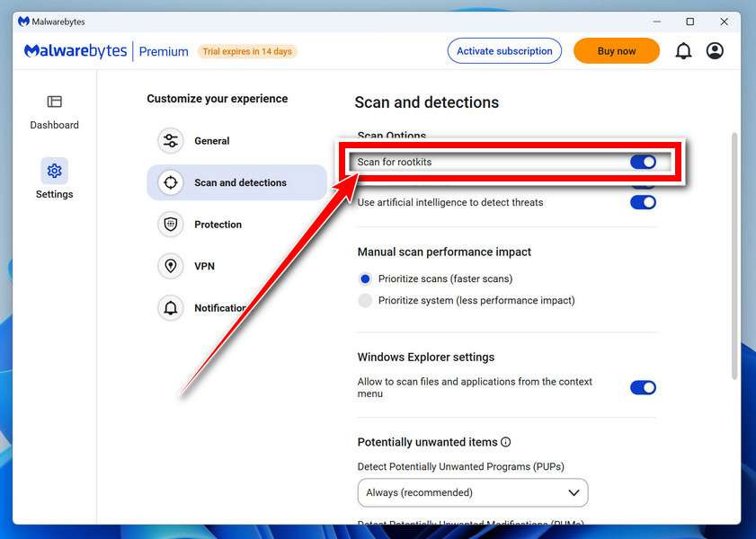This screenshot has width=756, height=539.
Task: Click the 'Scan for rootkits' label text
Action: click(x=395, y=162)
